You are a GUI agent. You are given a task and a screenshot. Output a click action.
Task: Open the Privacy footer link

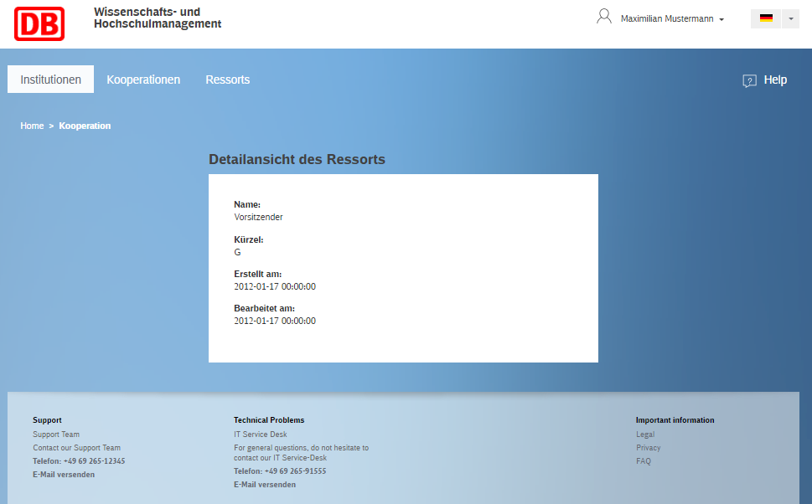pyautogui.click(x=649, y=448)
